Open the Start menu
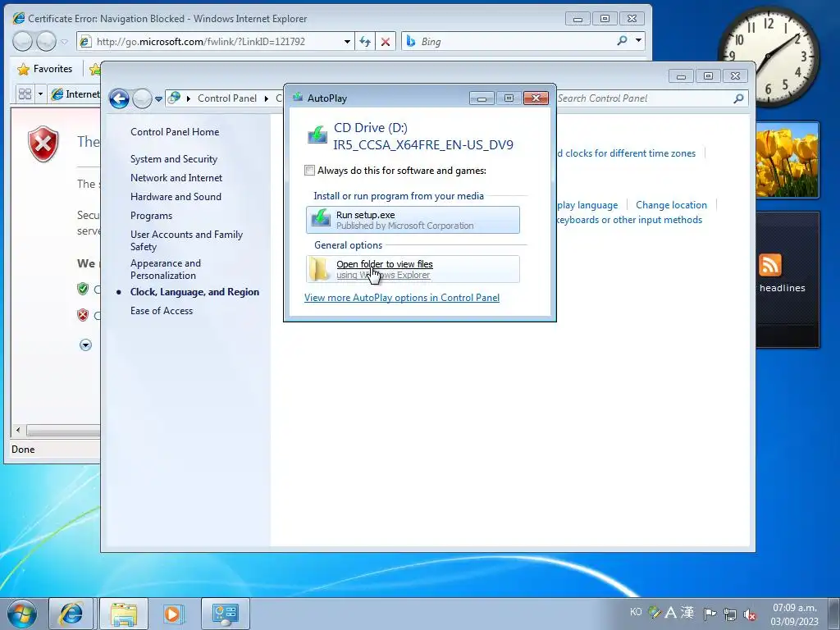Viewport: 840px width, 630px height. [x=22, y=614]
